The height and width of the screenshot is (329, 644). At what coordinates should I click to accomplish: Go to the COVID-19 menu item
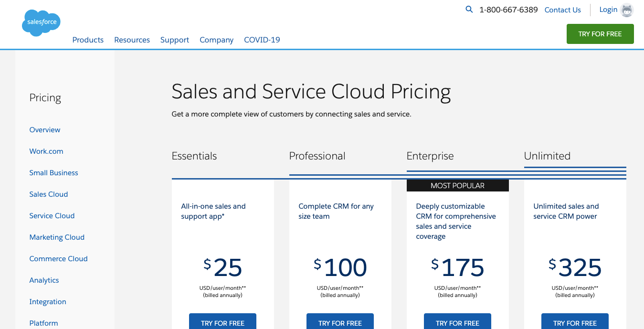262,40
